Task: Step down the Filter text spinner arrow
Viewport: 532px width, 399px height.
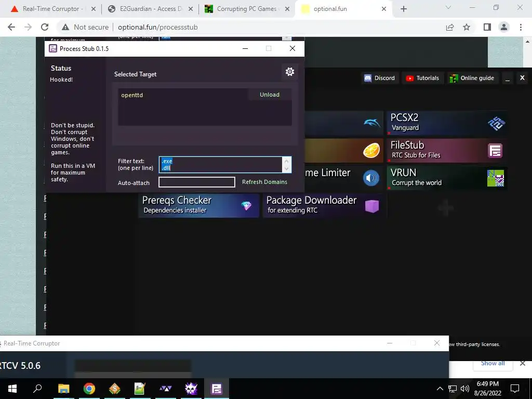Action: 286,169
